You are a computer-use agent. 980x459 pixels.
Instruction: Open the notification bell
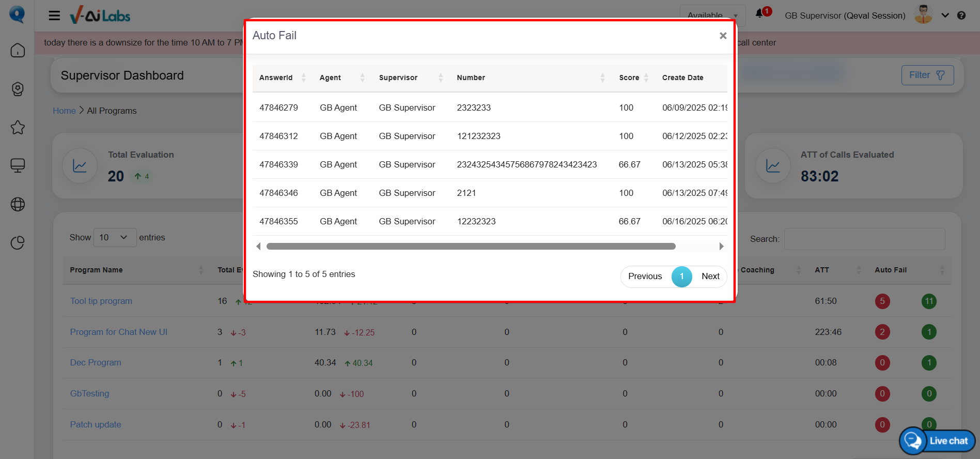click(x=759, y=13)
